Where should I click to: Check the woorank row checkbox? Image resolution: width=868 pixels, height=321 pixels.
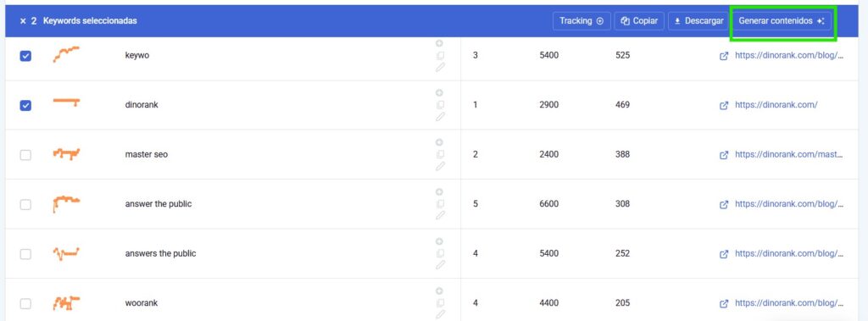click(x=25, y=303)
